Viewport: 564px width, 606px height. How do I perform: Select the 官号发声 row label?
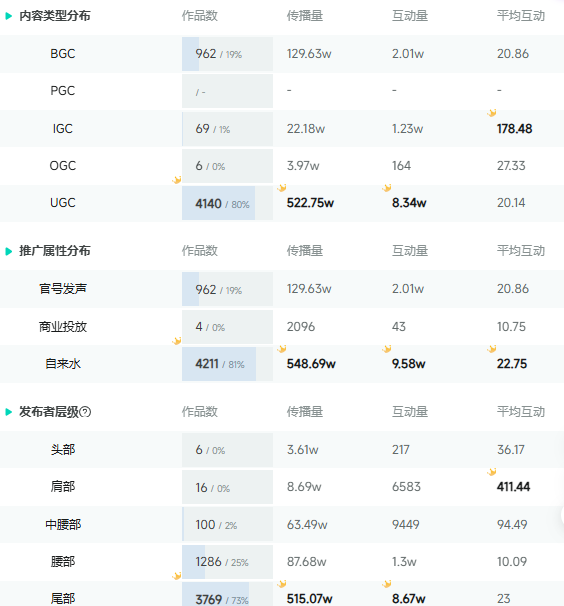(x=63, y=289)
